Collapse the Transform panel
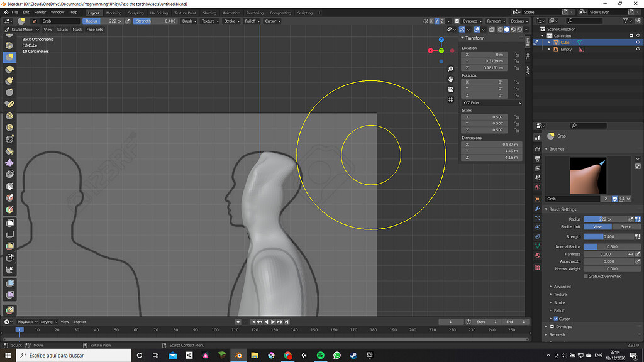This screenshot has width=644, height=362. (x=475, y=38)
